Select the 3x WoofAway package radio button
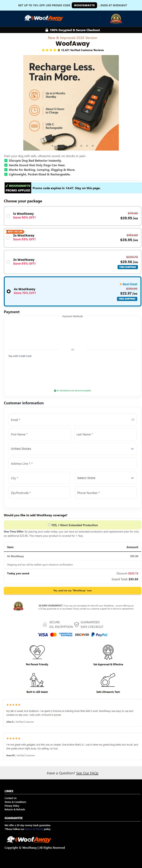 8,262
